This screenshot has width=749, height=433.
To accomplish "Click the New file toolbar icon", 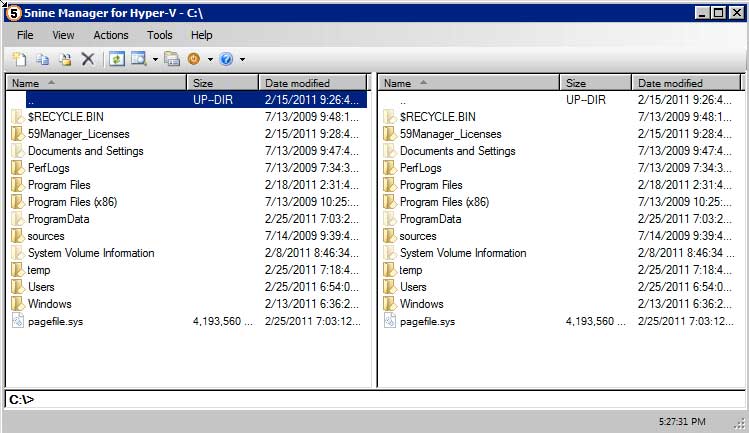I will click(x=20, y=59).
